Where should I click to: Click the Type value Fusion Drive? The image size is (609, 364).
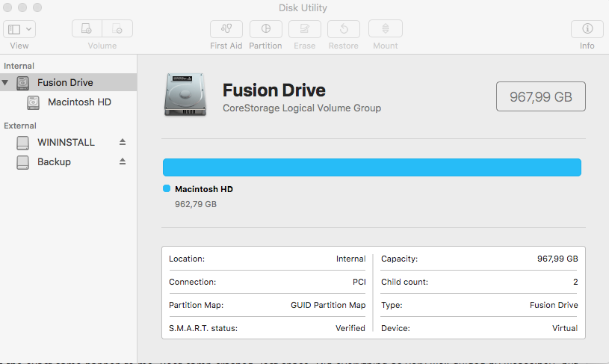pos(554,306)
